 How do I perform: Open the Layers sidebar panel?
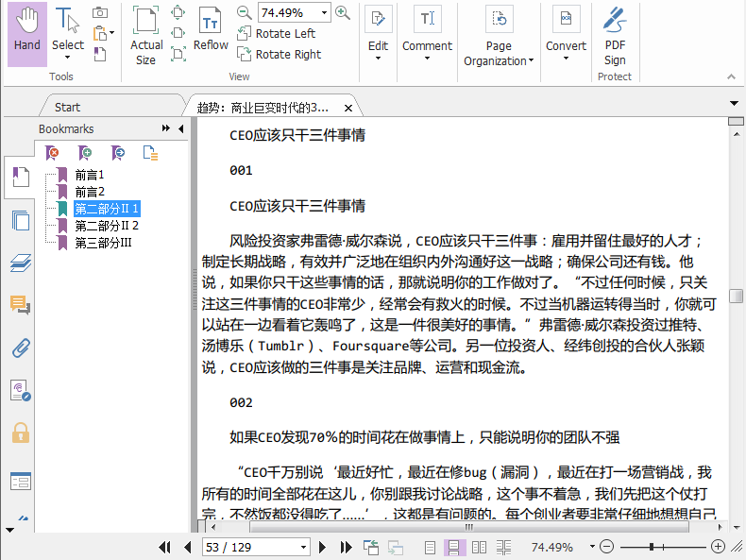tap(21, 263)
